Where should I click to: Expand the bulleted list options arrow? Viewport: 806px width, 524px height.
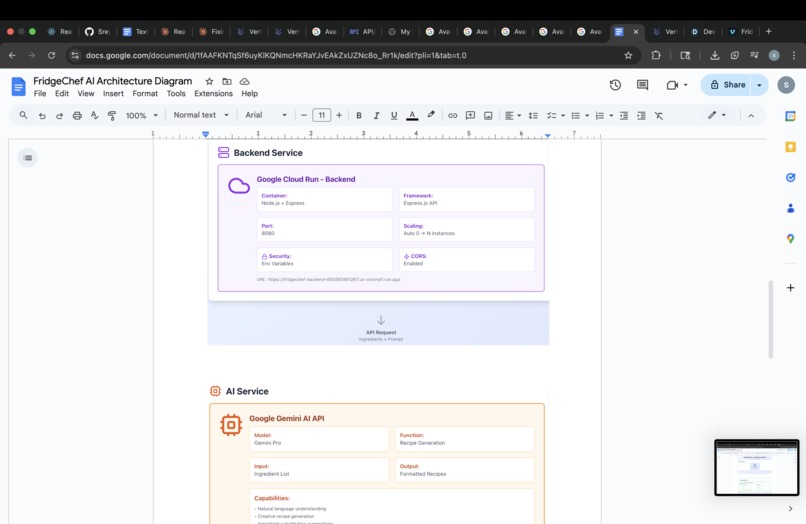[587, 116]
